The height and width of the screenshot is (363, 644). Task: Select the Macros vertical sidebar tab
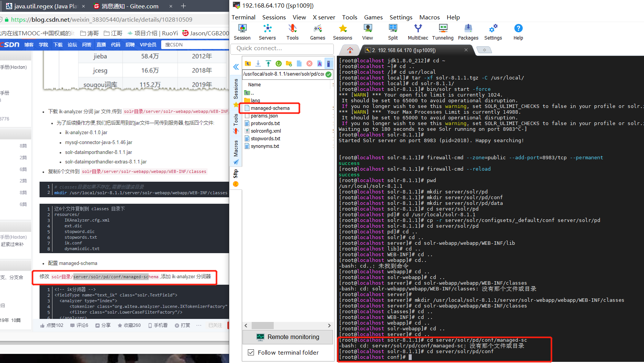pos(236,152)
